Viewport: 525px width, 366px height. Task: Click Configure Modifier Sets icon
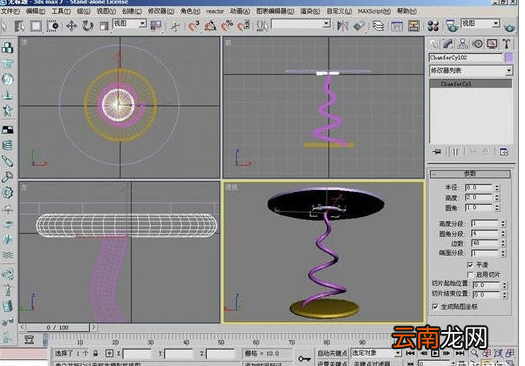click(504, 152)
